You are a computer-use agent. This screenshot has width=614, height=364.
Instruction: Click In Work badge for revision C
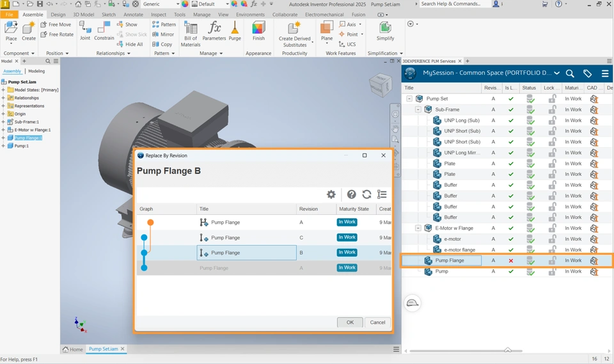pos(347,237)
